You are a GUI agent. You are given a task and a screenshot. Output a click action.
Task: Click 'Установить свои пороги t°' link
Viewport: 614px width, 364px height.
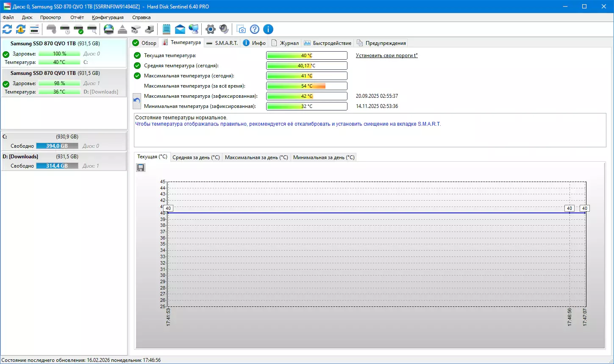386,55
